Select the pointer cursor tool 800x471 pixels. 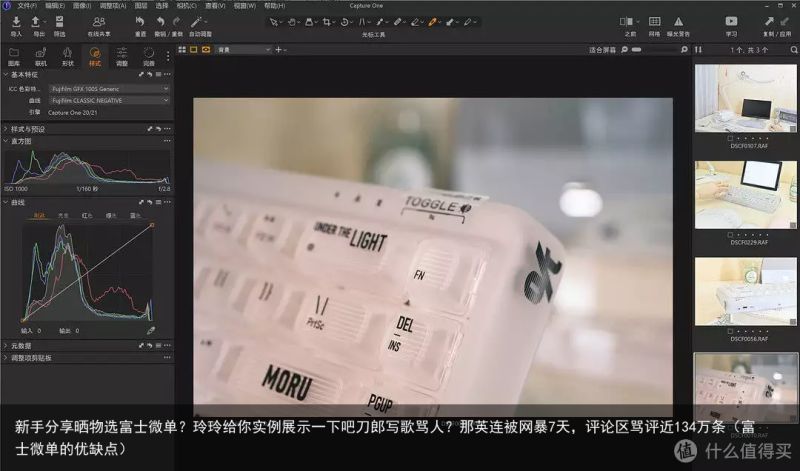point(274,22)
